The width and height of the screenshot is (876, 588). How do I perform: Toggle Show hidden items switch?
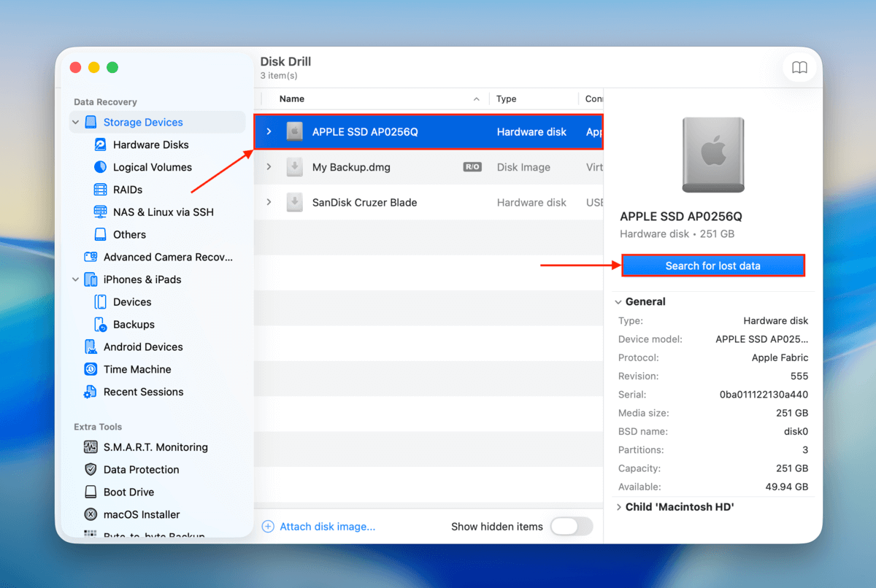[x=571, y=527]
